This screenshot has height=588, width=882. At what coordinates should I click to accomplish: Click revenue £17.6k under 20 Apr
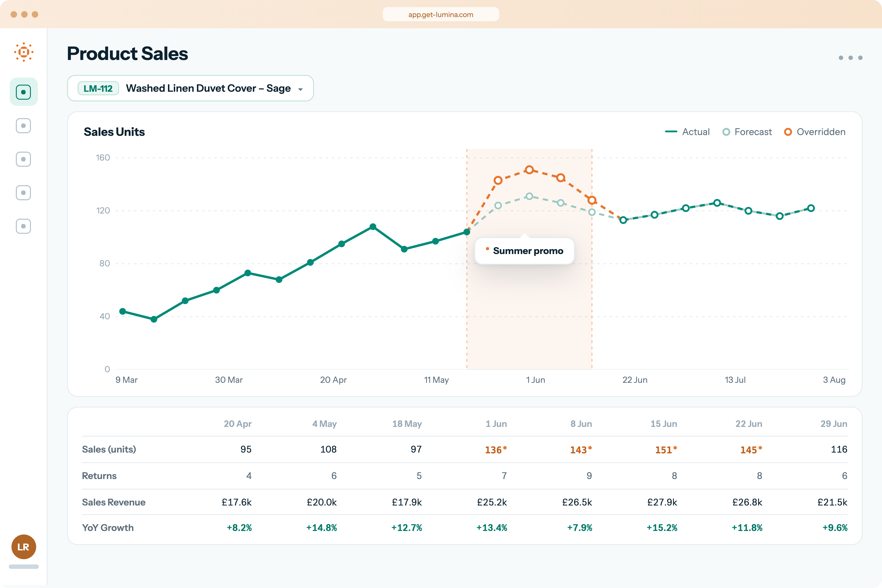point(237,502)
